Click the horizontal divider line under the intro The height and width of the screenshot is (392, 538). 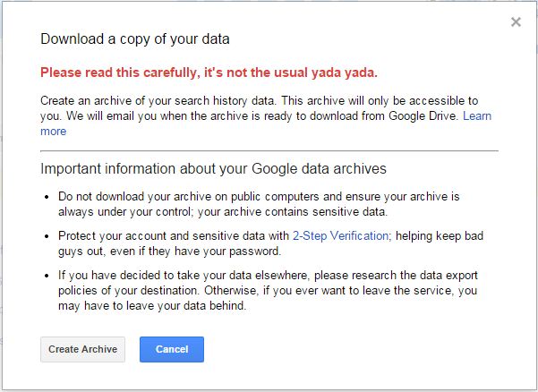pyautogui.click(x=269, y=151)
